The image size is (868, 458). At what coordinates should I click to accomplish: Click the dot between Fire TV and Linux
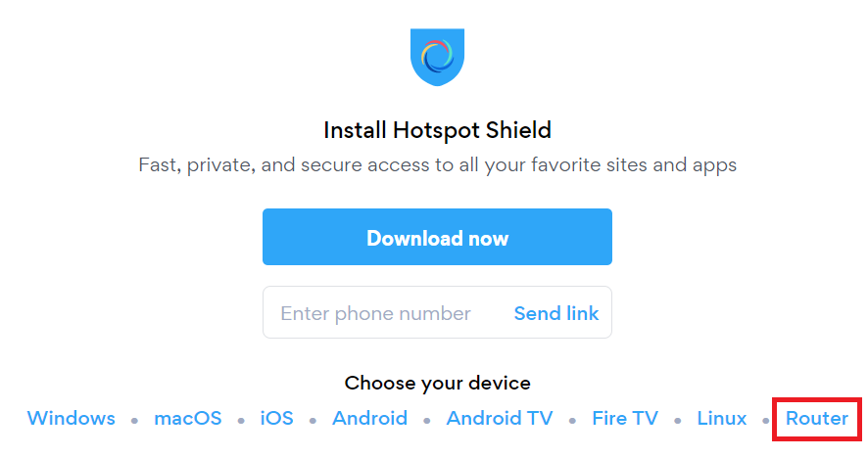tap(678, 421)
